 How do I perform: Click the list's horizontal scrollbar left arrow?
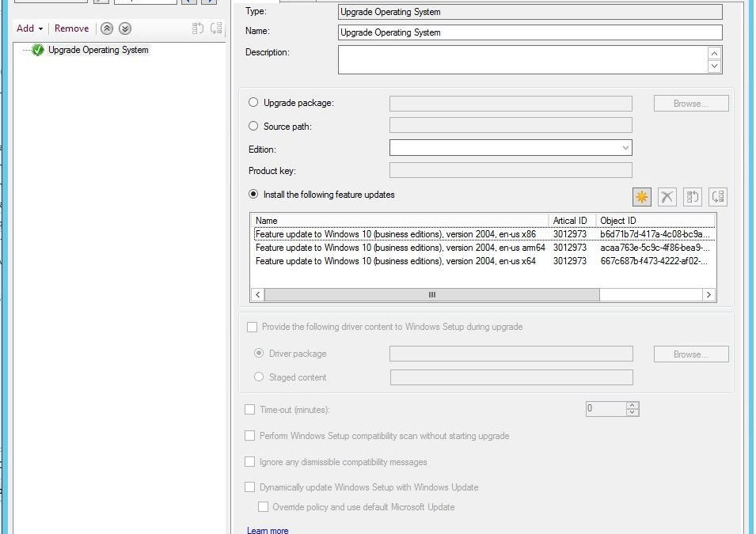pos(257,294)
